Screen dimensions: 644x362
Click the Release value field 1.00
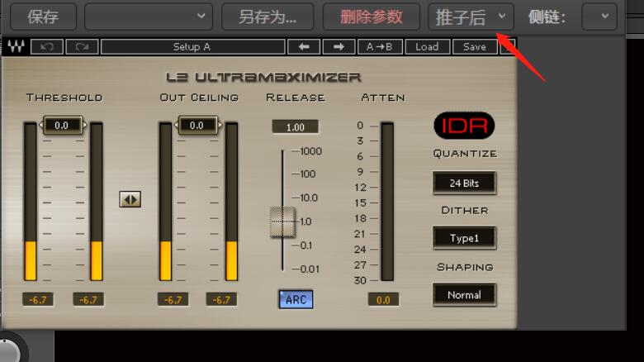(x=296, y=127)
